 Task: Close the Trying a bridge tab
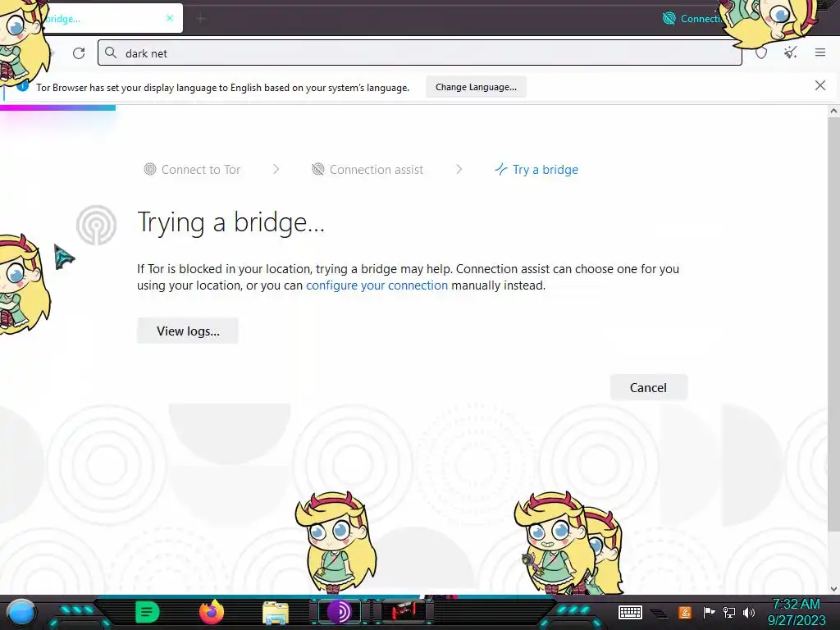[x=170, y=18]
